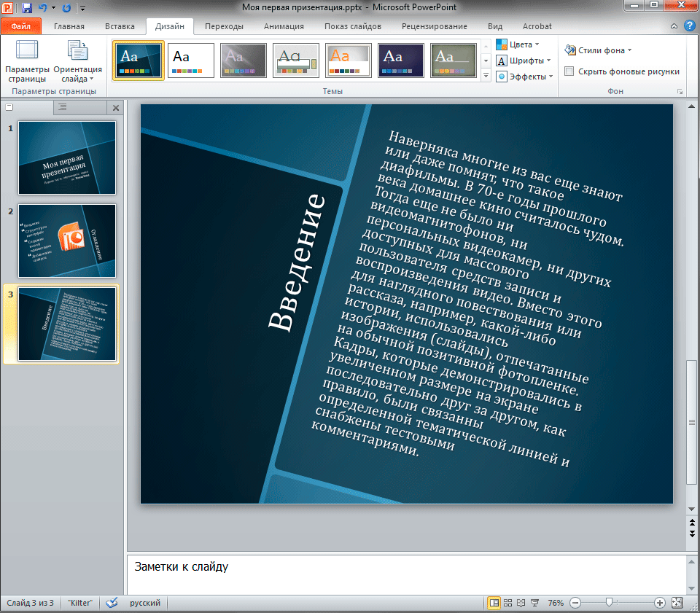Screen dimensions: 700x613
Task: Click the zoom-in plus button
Action: click(x=660, y=603)
